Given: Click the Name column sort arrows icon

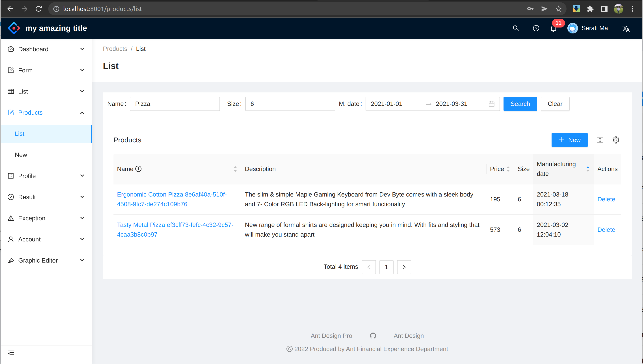Looking at the screenshot, I should 235,169.
